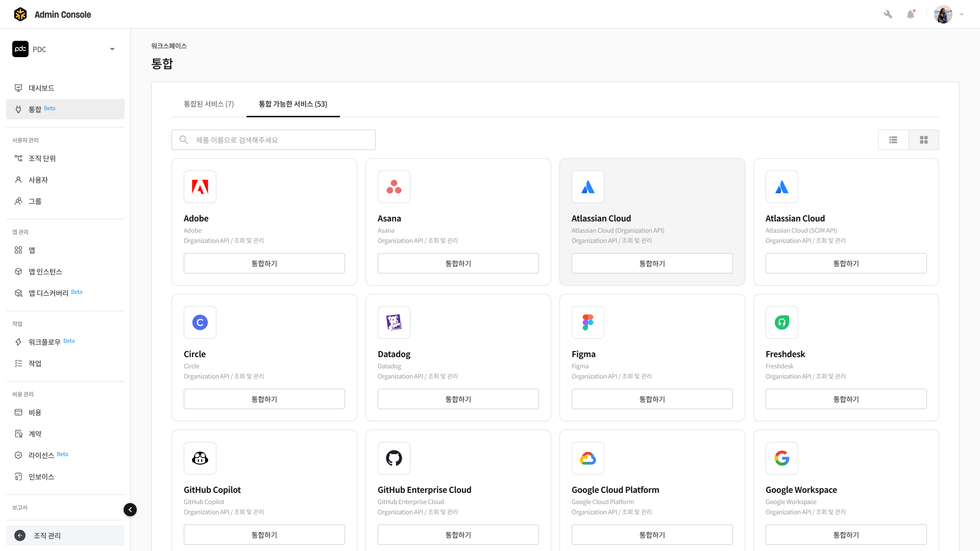
Task: Click 통합하기 for Datadog
Action: coord(458,399)
